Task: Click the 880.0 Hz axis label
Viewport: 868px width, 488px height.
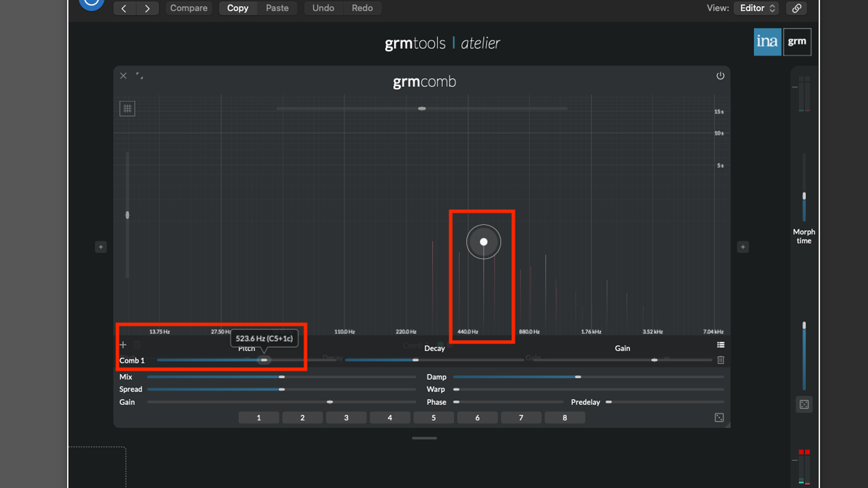Action: (529, 332)
